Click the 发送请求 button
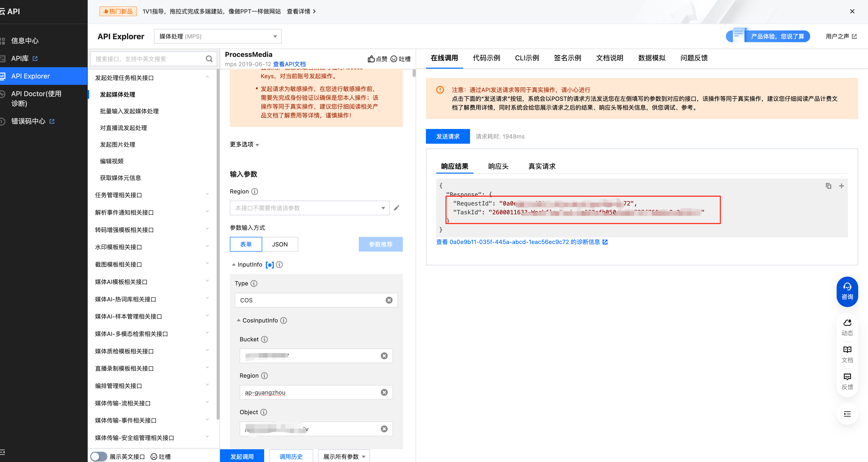Screen dimensions: 868x462 [x=447, y=136]
